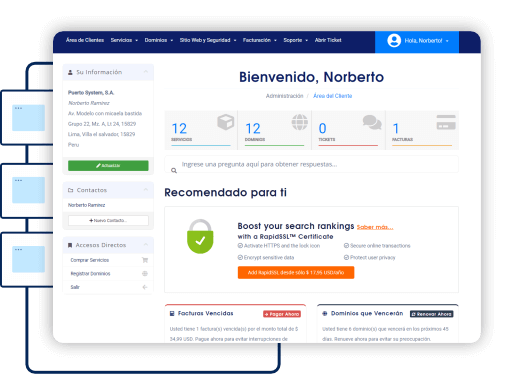The height and width of the screenshot is (374, 512).
Task: Click the search magnifier icon
Action: click(x=174, y=171)
